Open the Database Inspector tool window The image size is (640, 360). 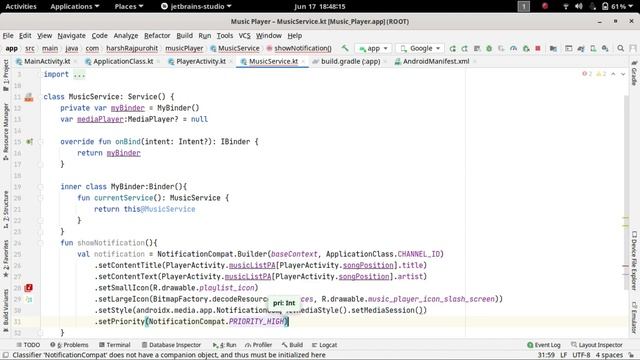(171, 345)
